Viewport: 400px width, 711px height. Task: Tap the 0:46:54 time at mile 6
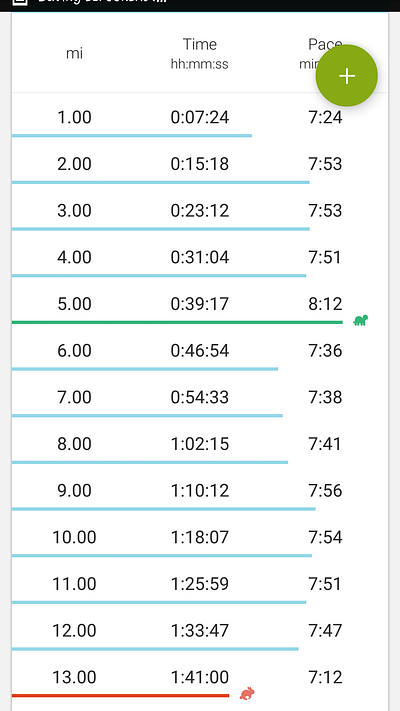(200, 351)
